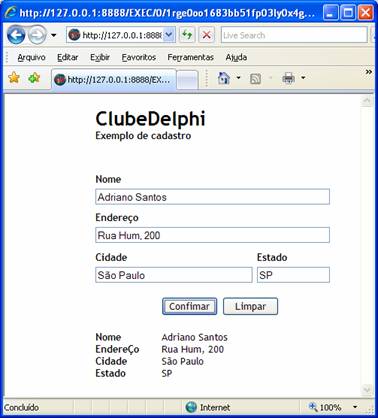Open the Ajuda menu
378x418 pixels.
point(236,57)
